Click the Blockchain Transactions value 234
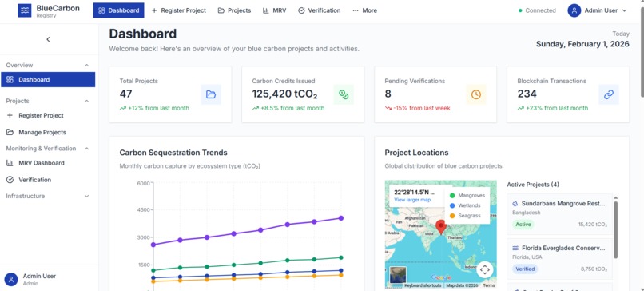Image resolution: width=644 pixels, height=291 pixels. click(527, 94)
